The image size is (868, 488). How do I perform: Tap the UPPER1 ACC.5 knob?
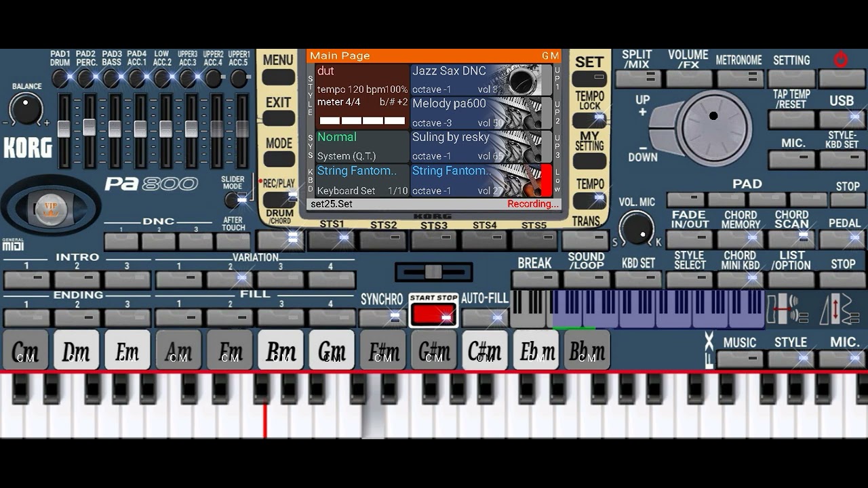coord(239,79)
